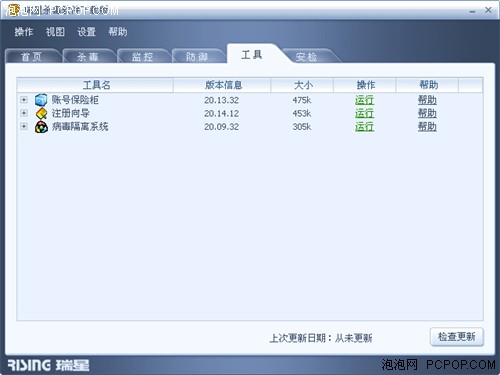This screenshot has height=375, width=500.
Task: Expand the 注册向导 row
Action: tap(24, 113)
